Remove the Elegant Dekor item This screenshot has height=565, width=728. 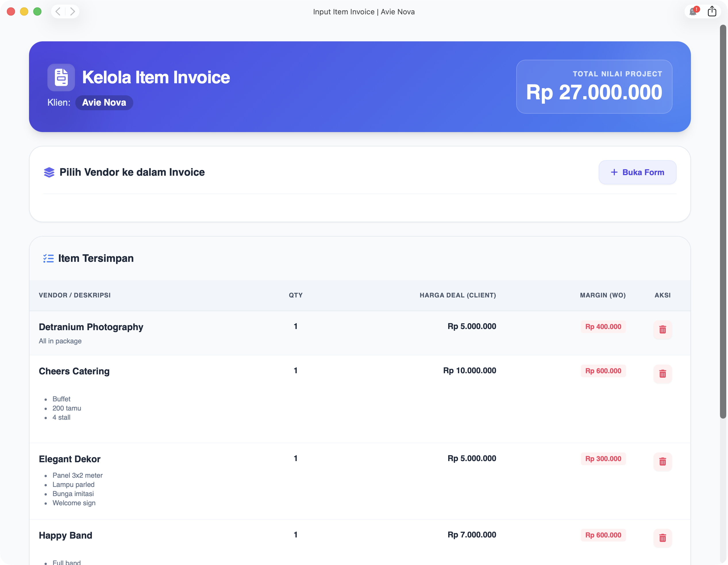(662, 461)
